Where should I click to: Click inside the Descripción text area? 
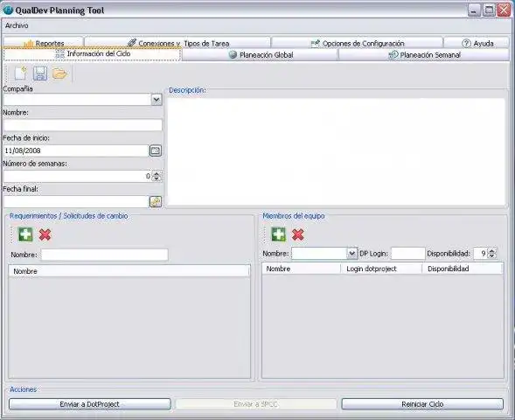(336, 151)
